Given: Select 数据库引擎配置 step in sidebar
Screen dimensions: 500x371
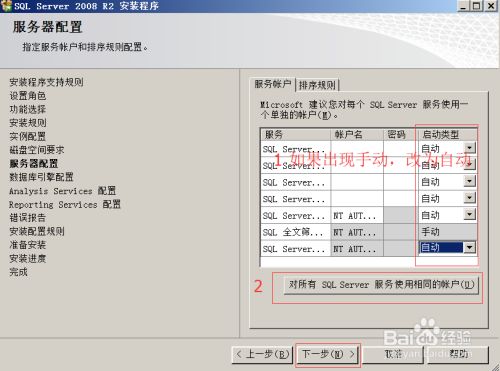Looking at the screenshot, I should pyautogui.click(x=41, y=177).
